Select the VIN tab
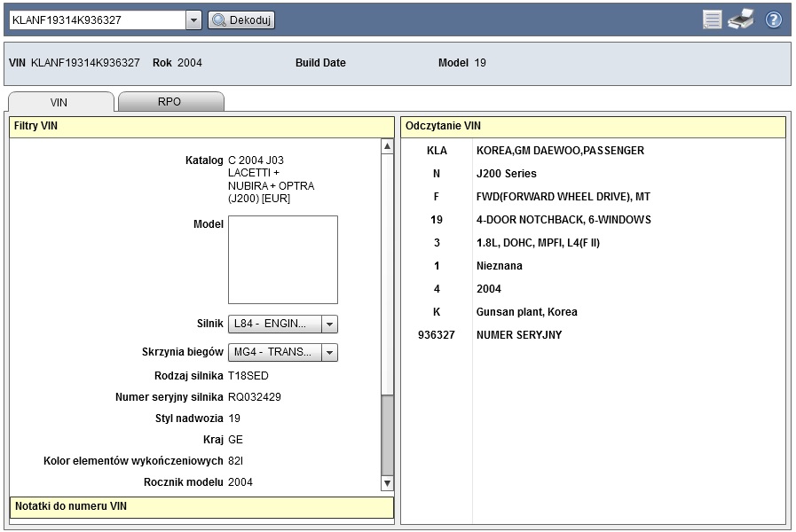The image size is (796, 532). [x=59, y=102]
